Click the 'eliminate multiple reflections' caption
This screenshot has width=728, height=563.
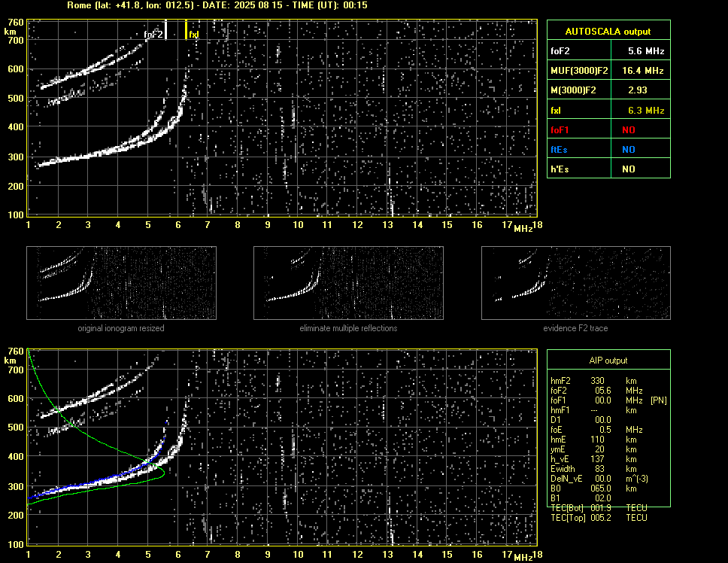click(x=349, y=328)
